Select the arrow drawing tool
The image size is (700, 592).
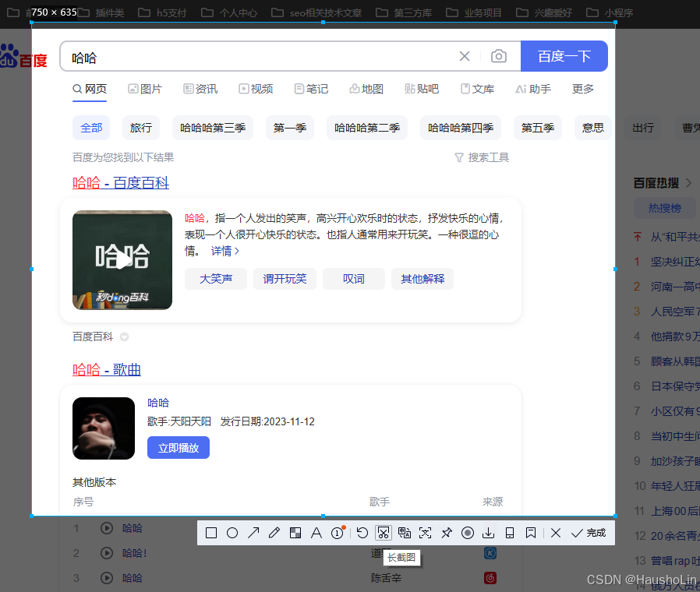pyautogui.click(x=253, y=533)
